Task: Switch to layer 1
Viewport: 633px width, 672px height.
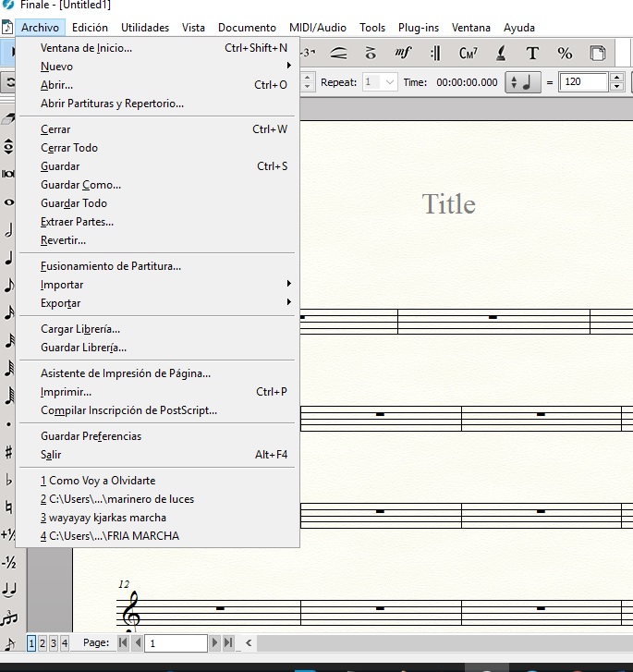Action: 31,642
